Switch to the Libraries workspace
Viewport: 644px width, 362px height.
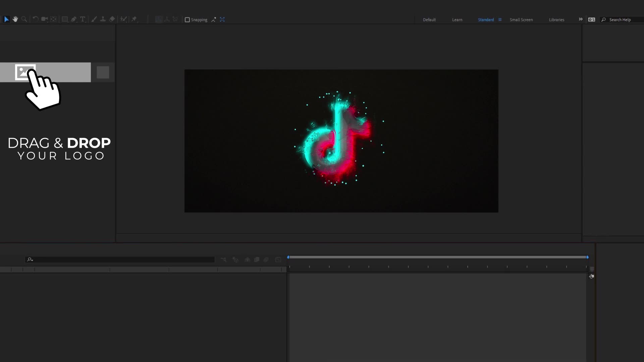tap(556, 20)
